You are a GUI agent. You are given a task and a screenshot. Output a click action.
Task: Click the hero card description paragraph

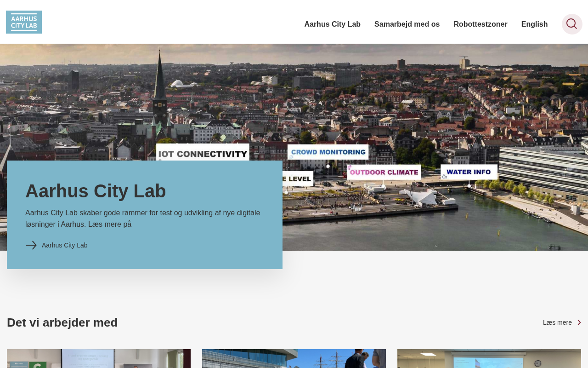coord(142,218)
